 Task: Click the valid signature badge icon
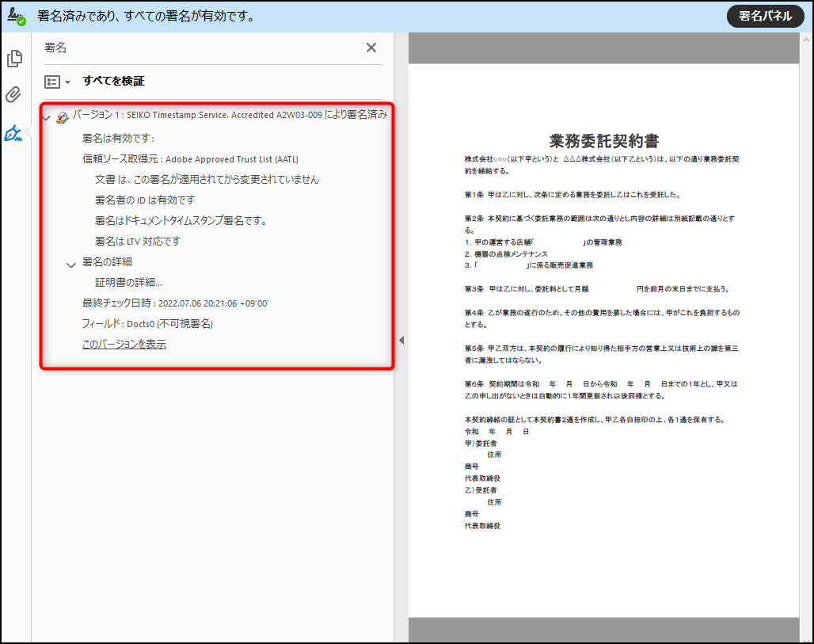[63, 117]
